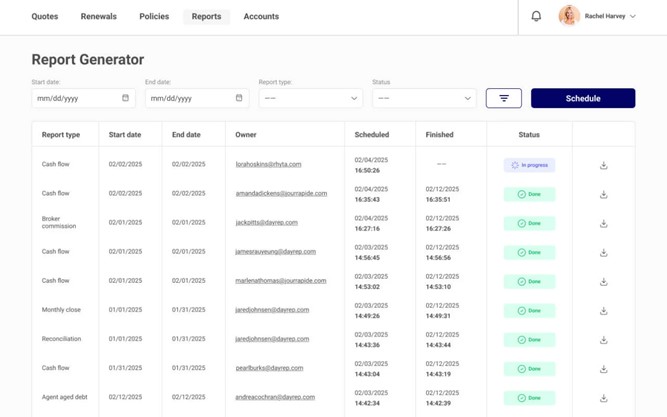The width and height of the screenshot is (667, 417).
Task: Open jackpitts@dayrep.com owner link
Action: (x=267, y=223)
